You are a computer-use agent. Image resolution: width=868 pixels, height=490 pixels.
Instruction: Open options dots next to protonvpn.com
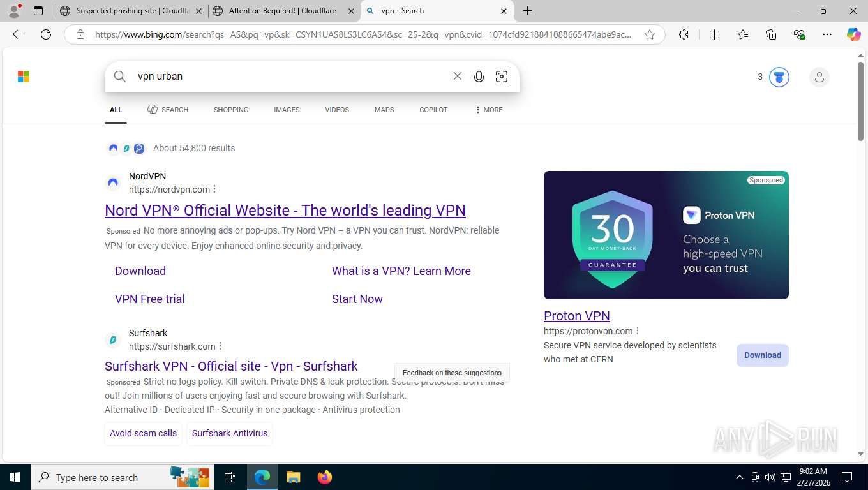point(638,331)
